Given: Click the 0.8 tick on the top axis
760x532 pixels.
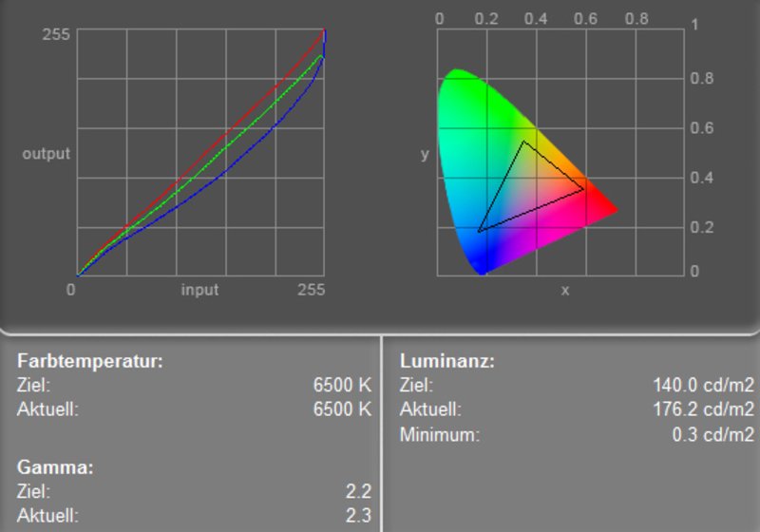Looking at the screenshot, I should (x=636, y=18).
